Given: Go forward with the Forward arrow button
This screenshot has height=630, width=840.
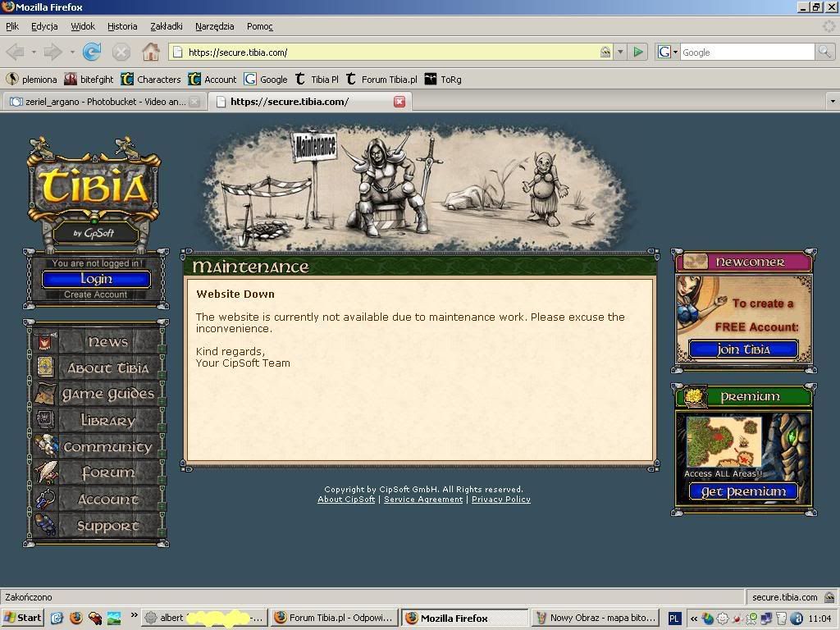Looking at the screenshot, I should 52,52.
